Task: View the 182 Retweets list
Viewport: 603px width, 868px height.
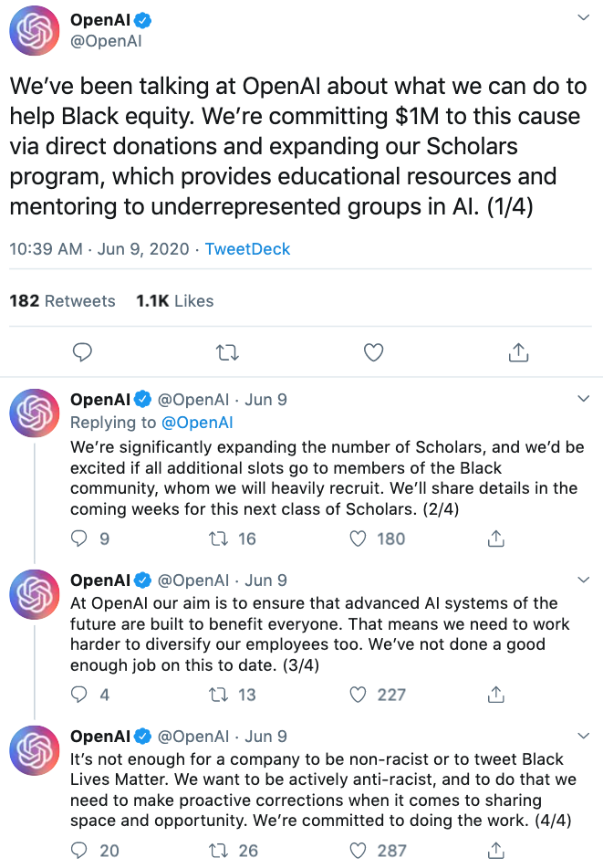Action: click(x=62, y=301)
